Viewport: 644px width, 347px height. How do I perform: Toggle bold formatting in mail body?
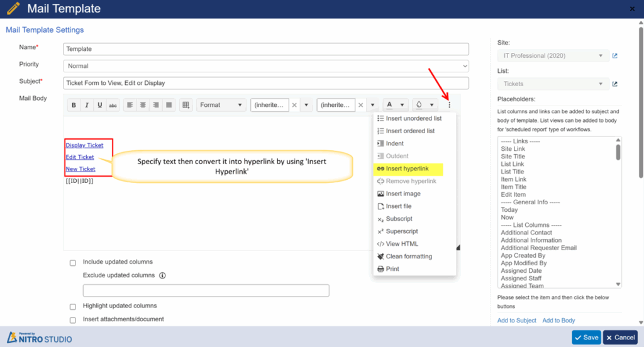[74, 105]
